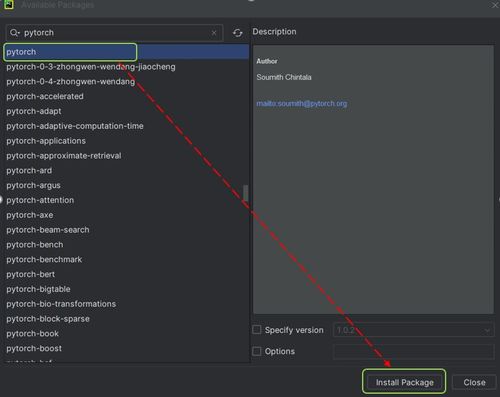Select the pytorch-ard package
The image size is (500, 397).
(126, 171)
